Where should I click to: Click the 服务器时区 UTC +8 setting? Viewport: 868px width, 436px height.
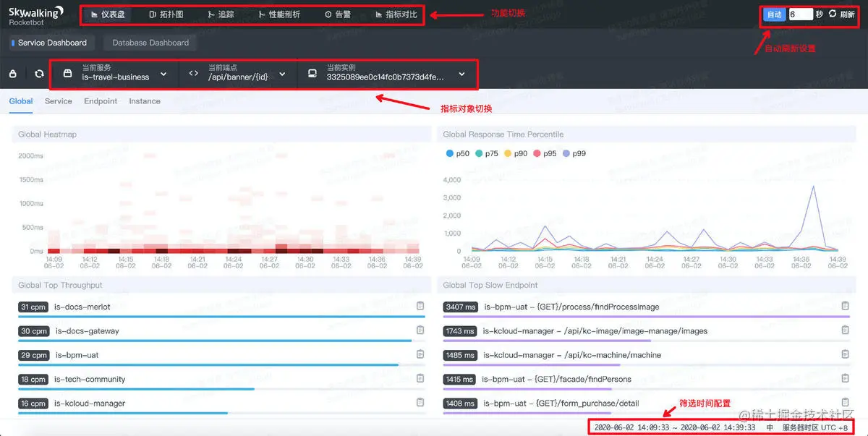coord(817,427)
